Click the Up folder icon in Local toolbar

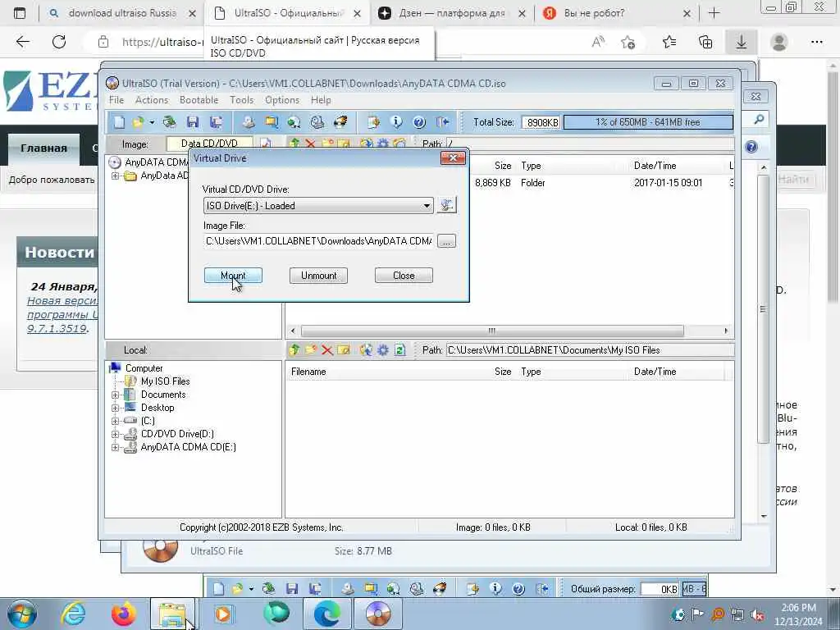pos(294,350)
